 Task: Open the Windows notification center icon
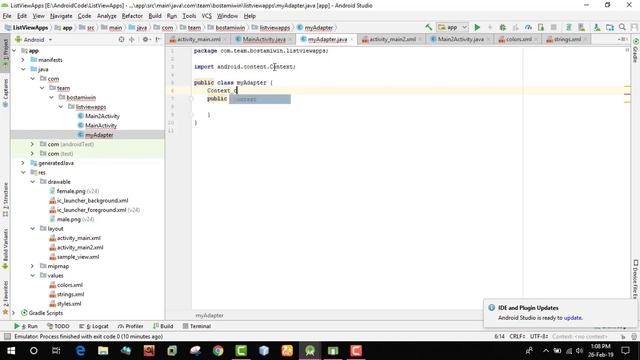pyautogui.click(x=625, y=351)
